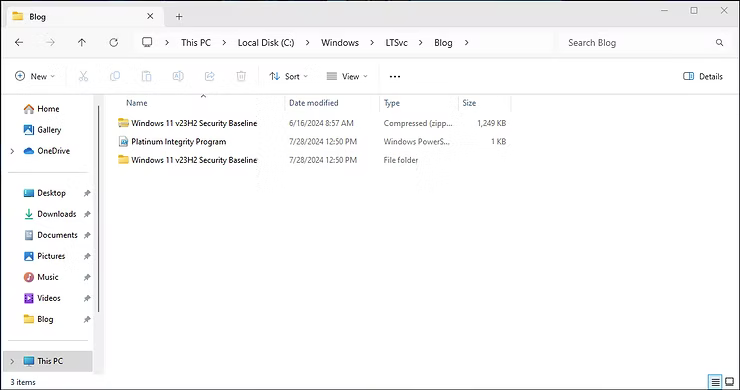Navigate to Windows in breadcrumb
Viewport: 740px width, 390px height.
(x=340, y=42)
